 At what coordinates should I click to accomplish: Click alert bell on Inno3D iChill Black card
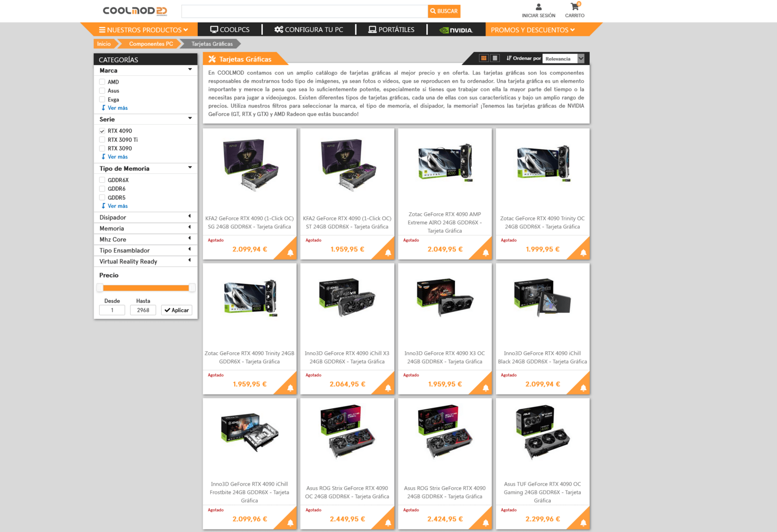click(x=583, y=388)
